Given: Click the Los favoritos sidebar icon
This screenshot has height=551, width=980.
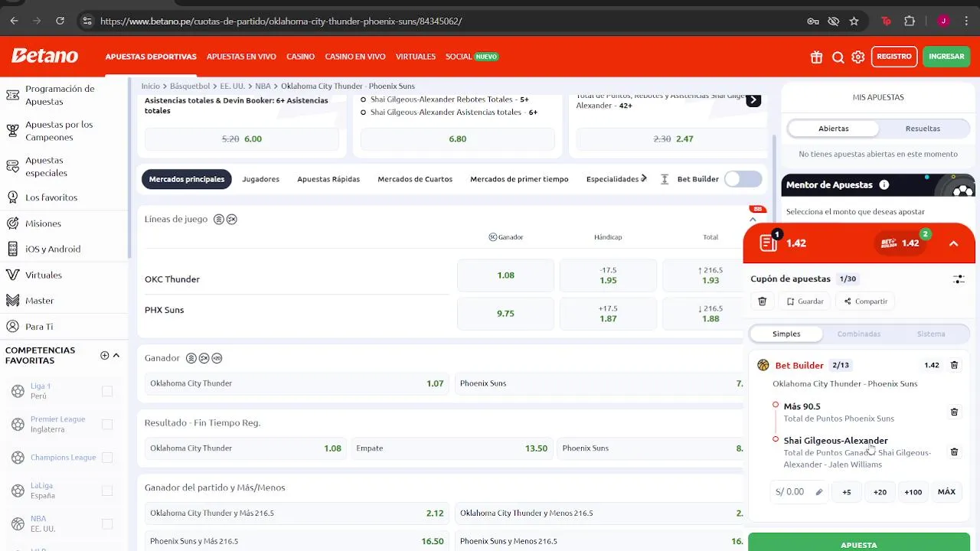Looking at the screenshot, I should click(12, 197).
